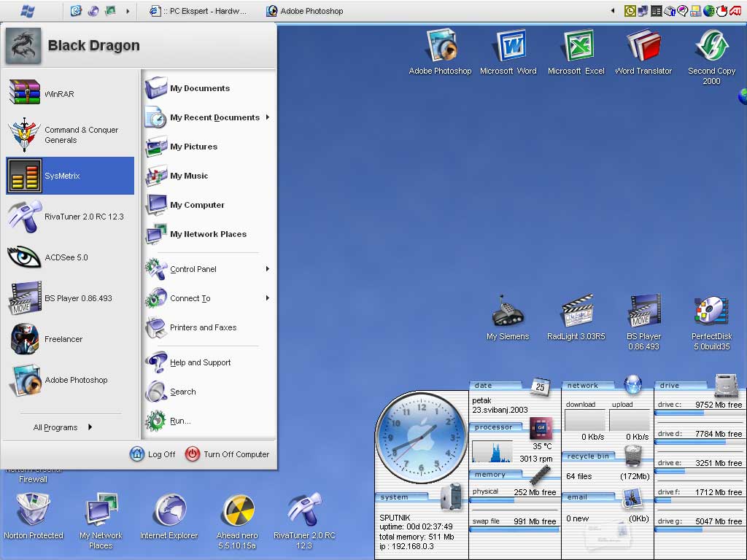This screenshot has width=747, height=560.
Task: Open My Siemens desktop icon
Action: tap(508, 312)
